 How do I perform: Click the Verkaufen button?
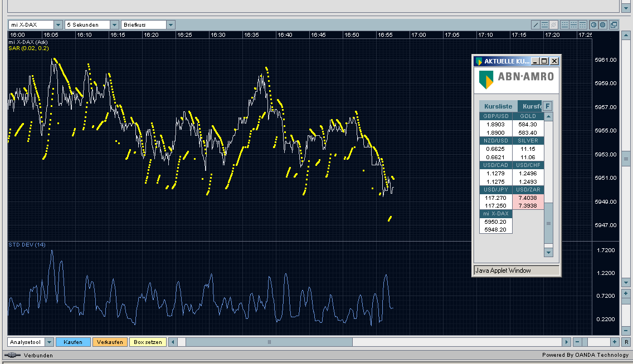(x=110, y=342)
